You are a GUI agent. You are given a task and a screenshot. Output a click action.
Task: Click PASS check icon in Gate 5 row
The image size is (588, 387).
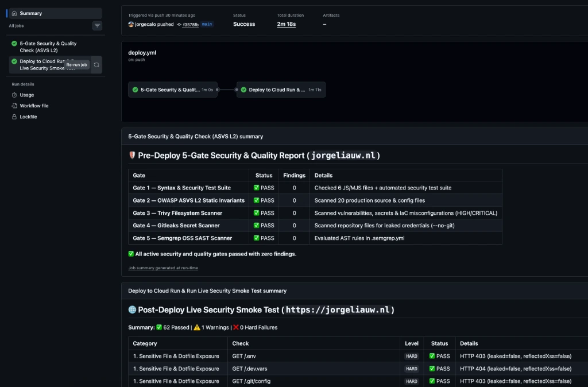point(257,238)
